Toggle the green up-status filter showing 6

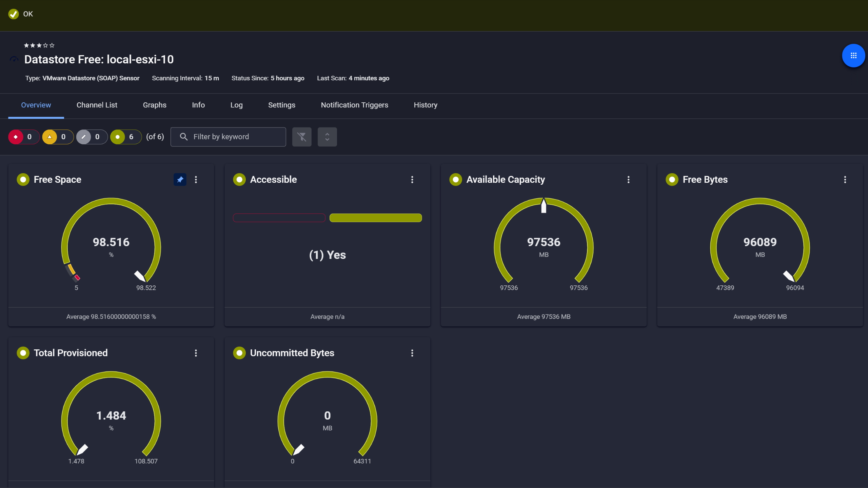[126, 137]
